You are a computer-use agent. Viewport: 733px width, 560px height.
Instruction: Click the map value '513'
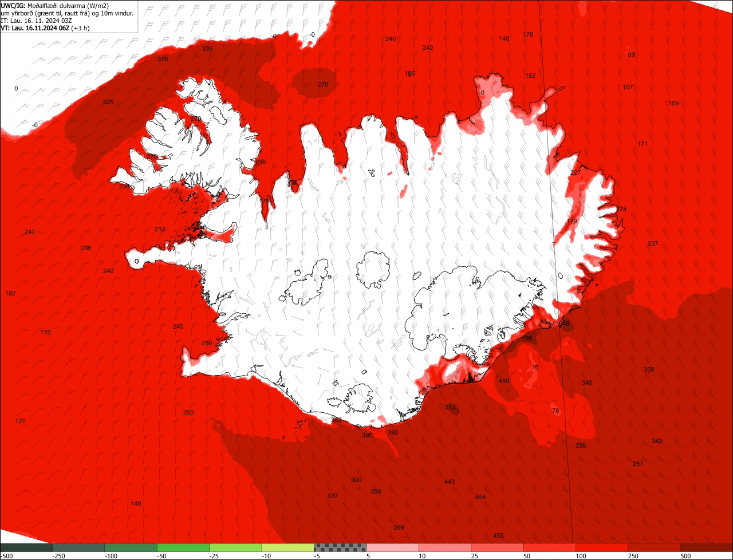(x=451, y=407)
